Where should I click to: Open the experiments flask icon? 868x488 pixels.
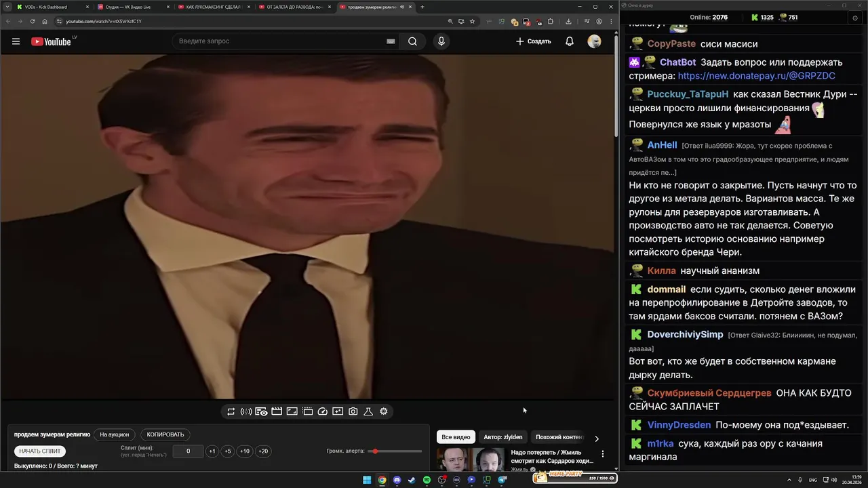pyautogui.click(x=368, y=411)
